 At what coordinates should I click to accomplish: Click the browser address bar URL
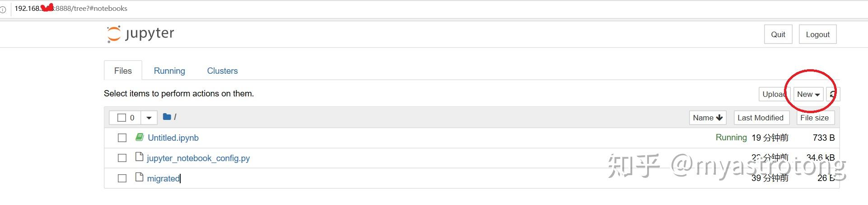[71, 9]
